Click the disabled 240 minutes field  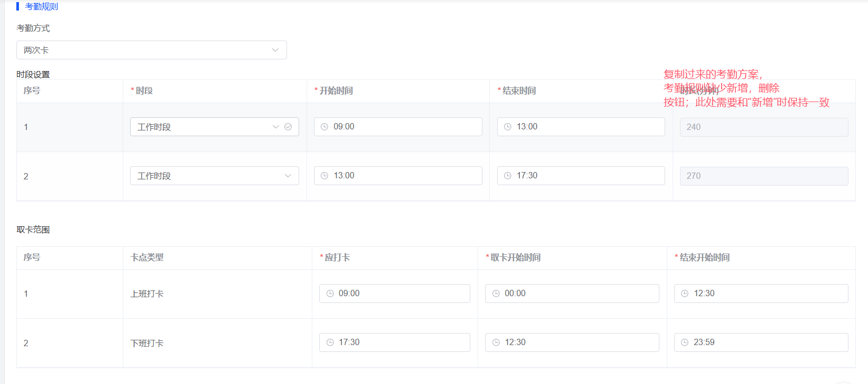764,127
